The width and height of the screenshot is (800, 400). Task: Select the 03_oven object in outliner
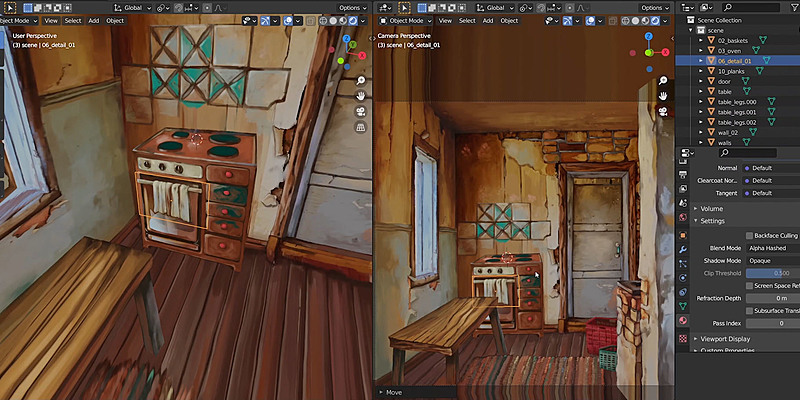coord(729,50)
